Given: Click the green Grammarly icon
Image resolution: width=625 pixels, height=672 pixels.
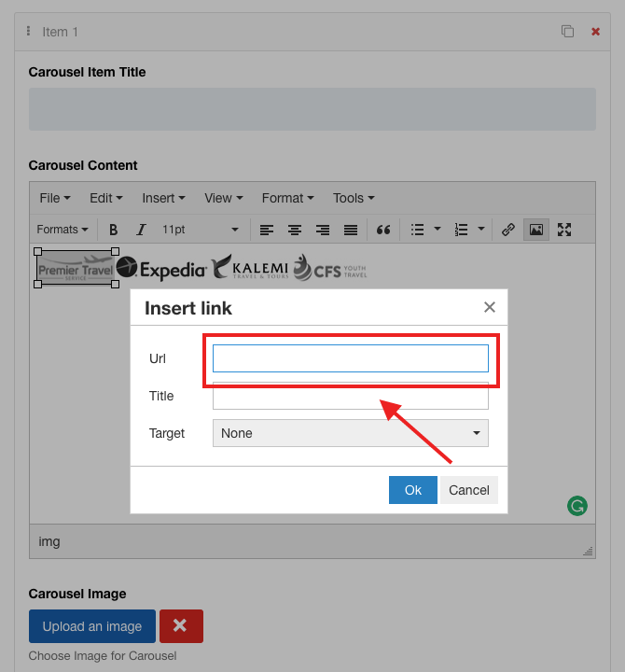Looking at the screenshot, I should [x=577, y=506].
